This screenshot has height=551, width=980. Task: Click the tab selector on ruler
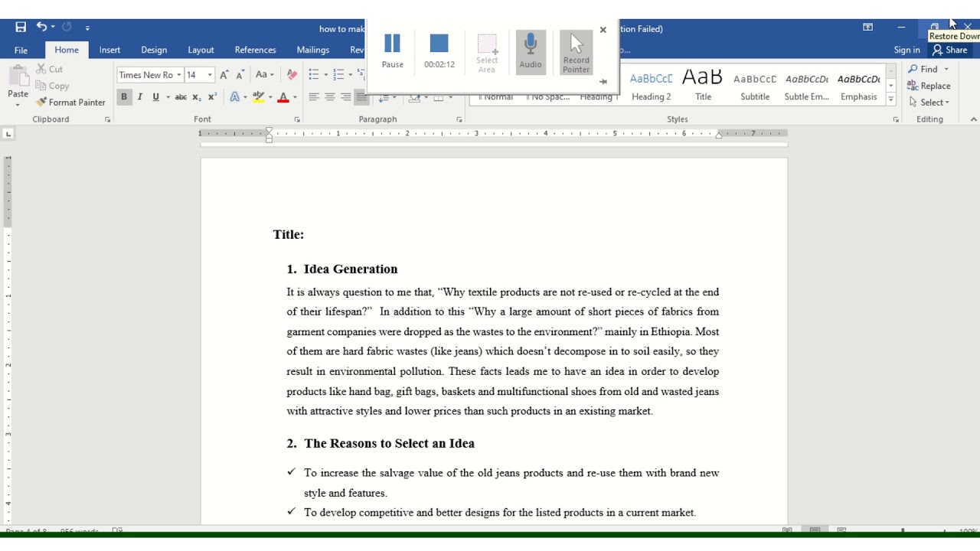(8, 134)
